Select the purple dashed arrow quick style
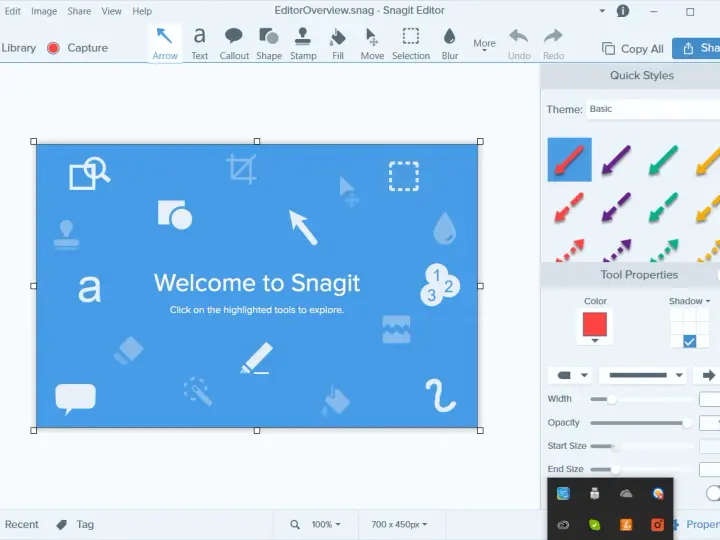The height and width of the screenshot is (540, 720). [x=616, y=208]
